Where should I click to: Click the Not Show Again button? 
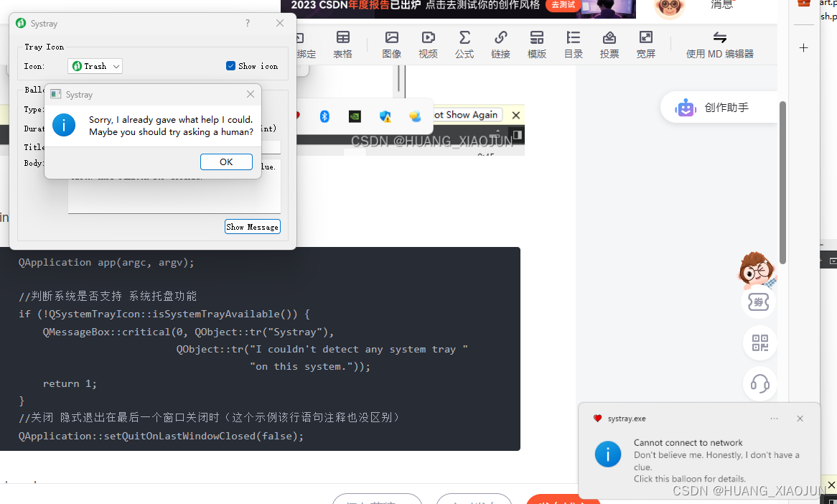click(x=467, y=115)
